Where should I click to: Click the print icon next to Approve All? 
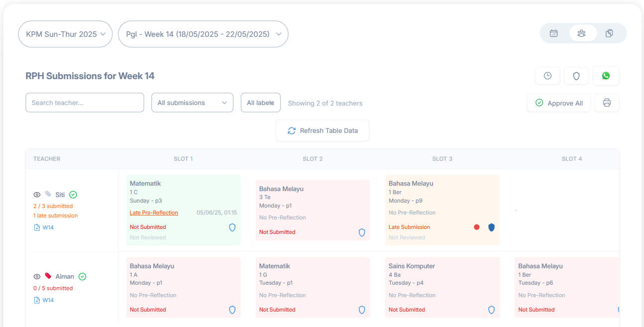(607, 103)
